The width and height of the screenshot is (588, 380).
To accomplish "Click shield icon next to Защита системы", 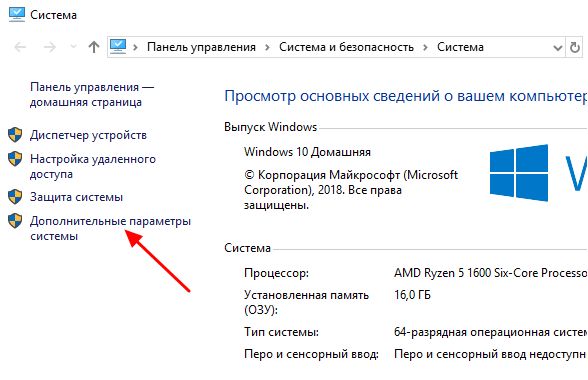I will [15, 197].
